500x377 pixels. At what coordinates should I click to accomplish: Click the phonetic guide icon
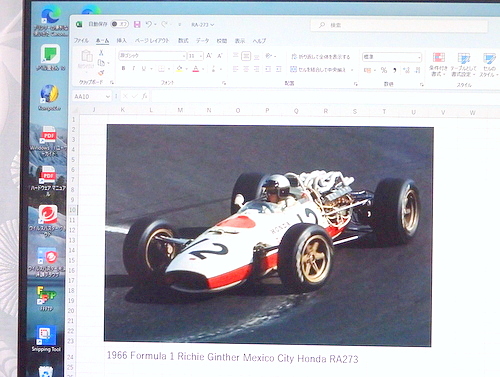click(213, 69)
